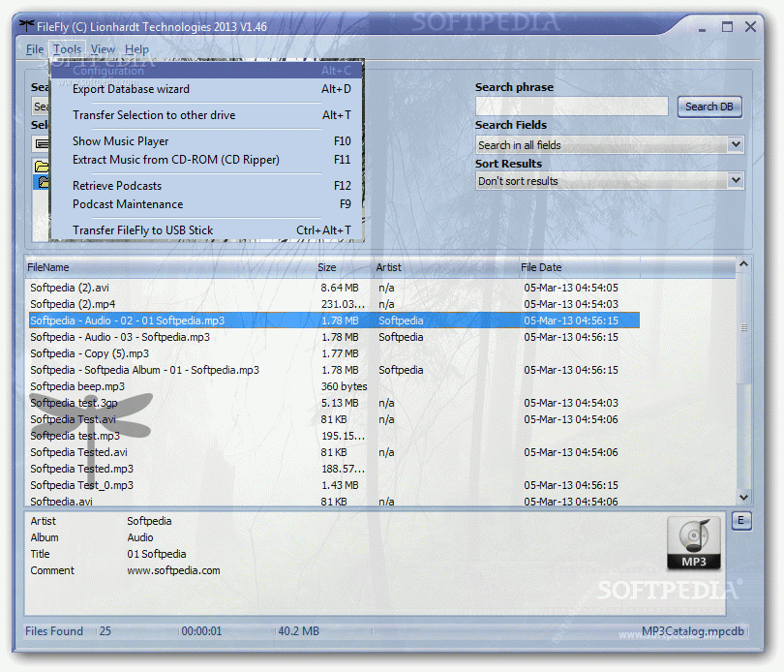Click the Files Found count 25
The image size is (784, 672).
105,631
